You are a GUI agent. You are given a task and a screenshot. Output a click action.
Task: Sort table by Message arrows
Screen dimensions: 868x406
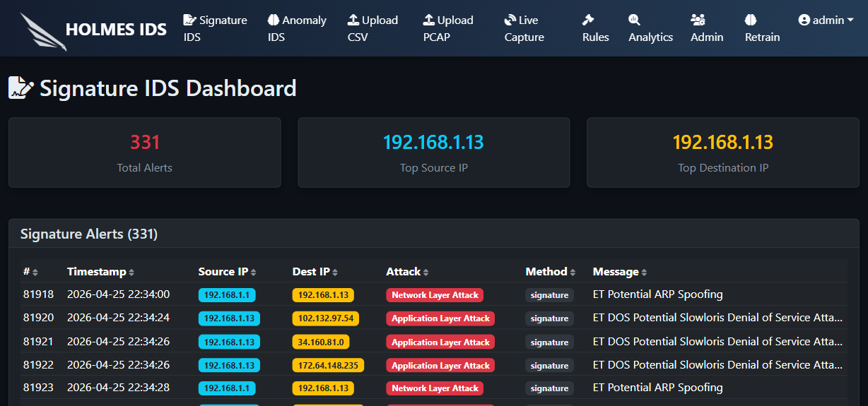coord(644,273)
